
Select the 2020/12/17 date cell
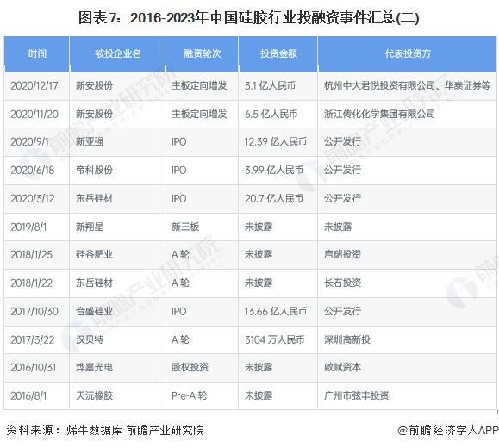(x=37, y=86)
